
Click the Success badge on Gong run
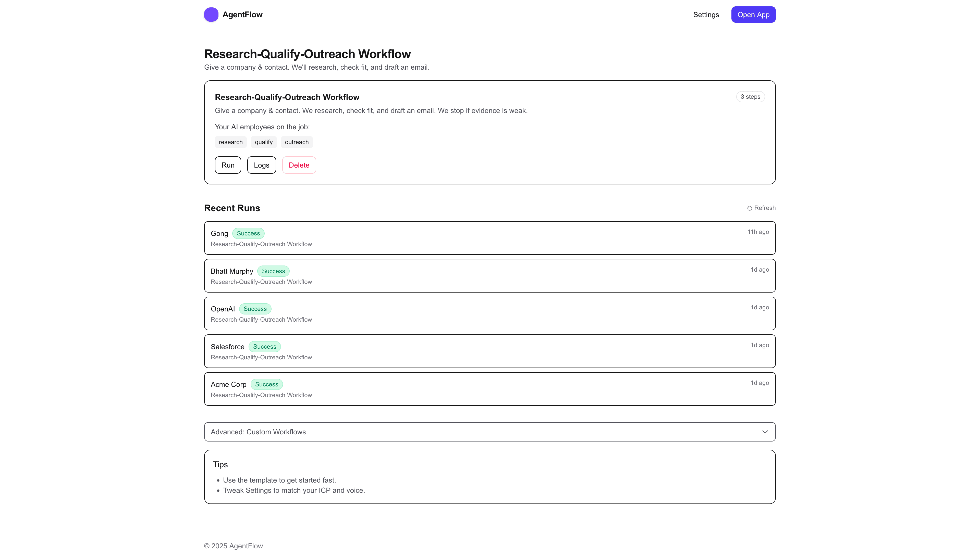pyautogui.click(x=248, y=233)
